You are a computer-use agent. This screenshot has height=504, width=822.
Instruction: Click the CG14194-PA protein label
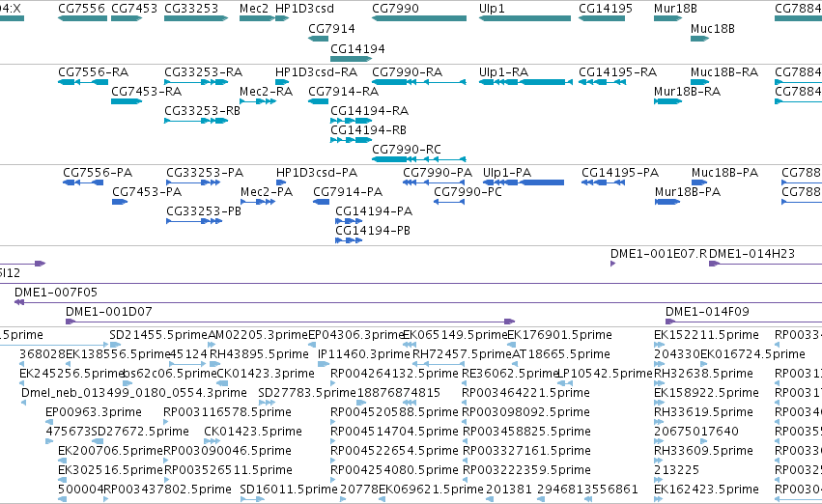374,211
